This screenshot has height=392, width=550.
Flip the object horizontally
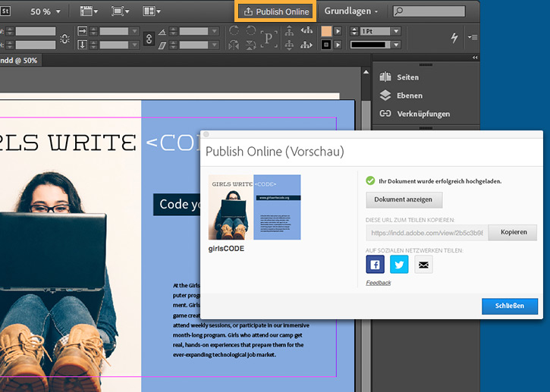coord(234,45)
